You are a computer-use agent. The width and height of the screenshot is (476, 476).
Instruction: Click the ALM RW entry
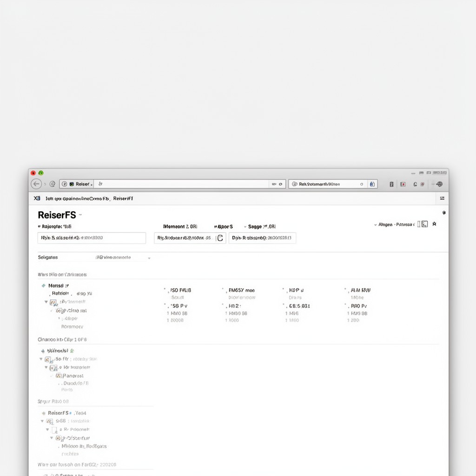(361, 290)
